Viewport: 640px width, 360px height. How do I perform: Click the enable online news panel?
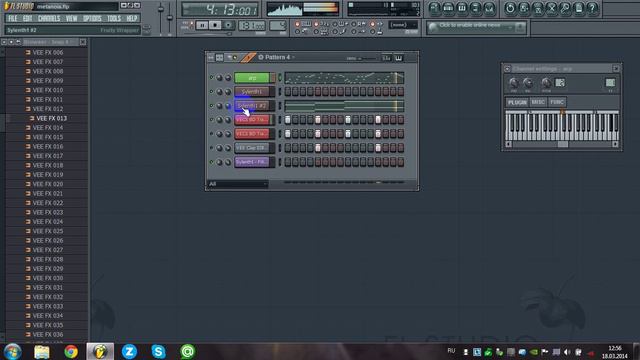(x=476, y=27)
